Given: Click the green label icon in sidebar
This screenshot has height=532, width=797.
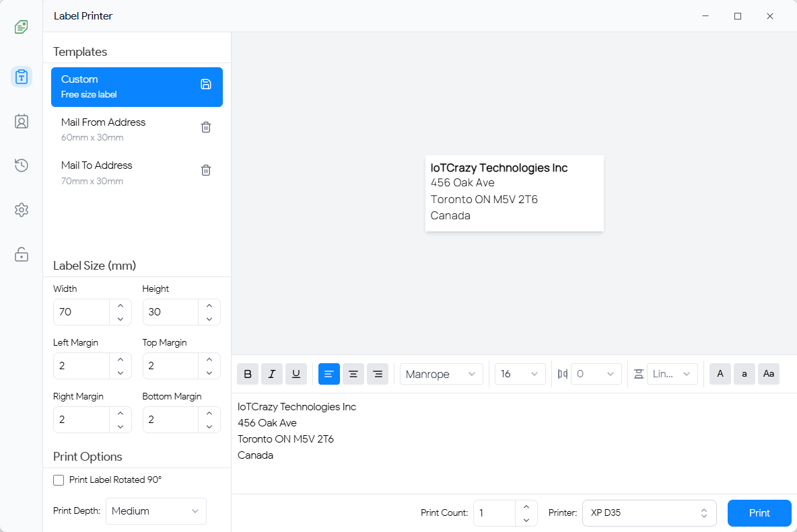Looking at the screenshot, I should 22,27.
